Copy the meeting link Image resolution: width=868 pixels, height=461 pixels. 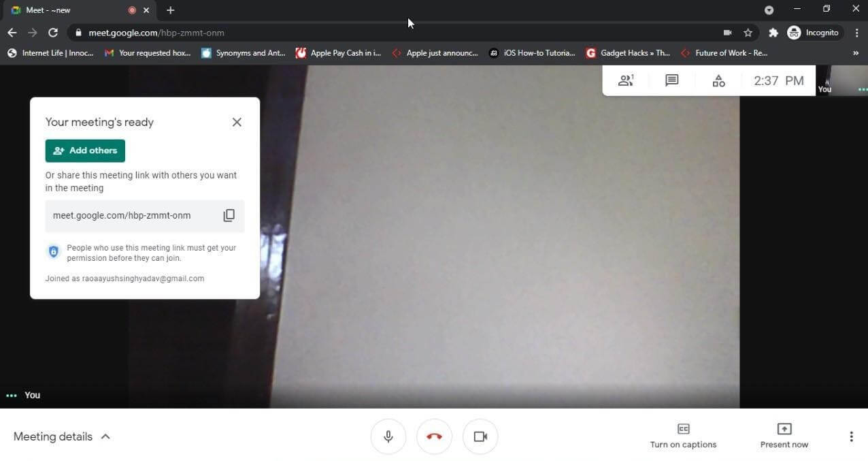(x=229, y=215)
